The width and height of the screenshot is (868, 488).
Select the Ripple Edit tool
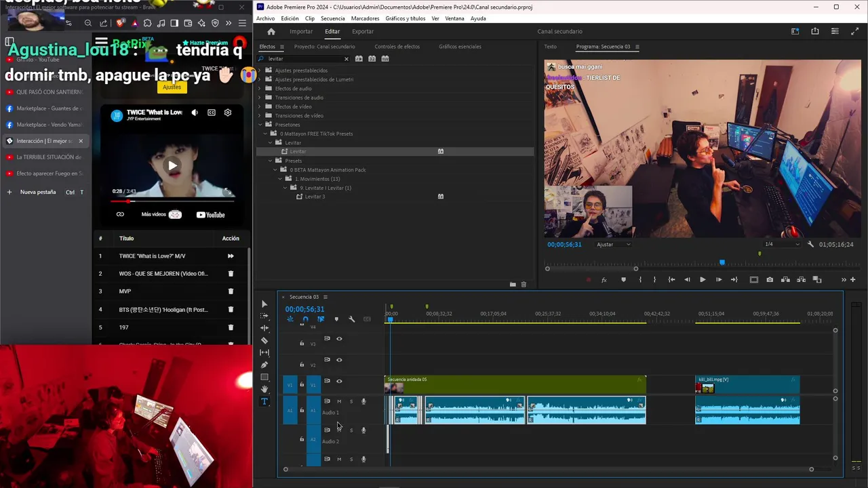click(x=264, y=328)
